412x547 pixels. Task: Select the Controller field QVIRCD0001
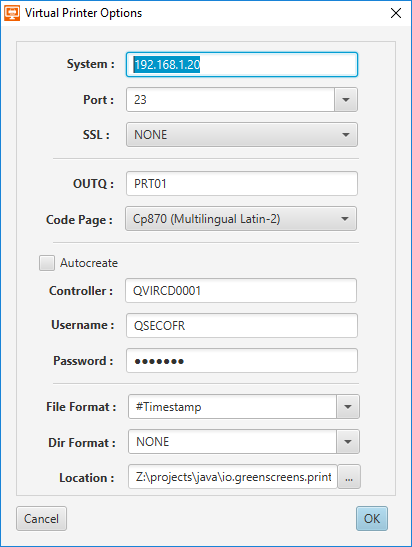241,291
